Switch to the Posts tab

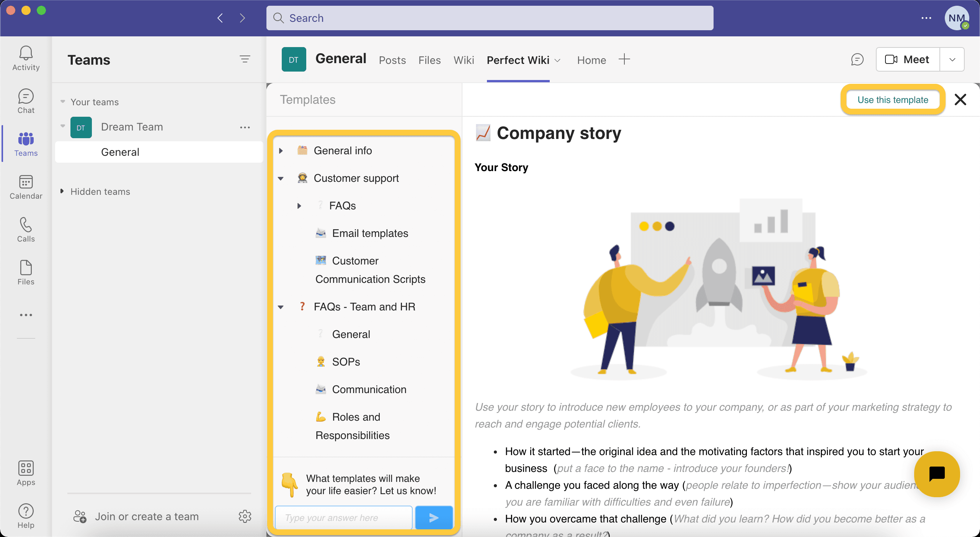pyautogui.click(x=392, y=60)
